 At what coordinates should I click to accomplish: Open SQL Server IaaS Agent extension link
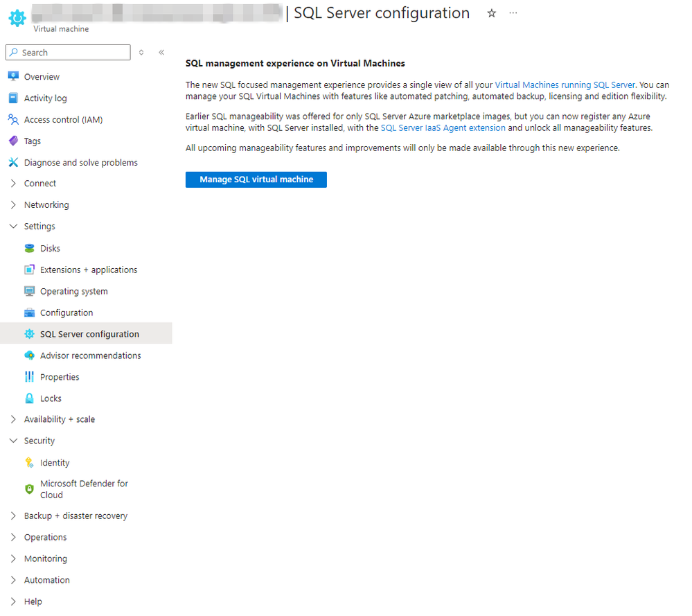[443, 127]
